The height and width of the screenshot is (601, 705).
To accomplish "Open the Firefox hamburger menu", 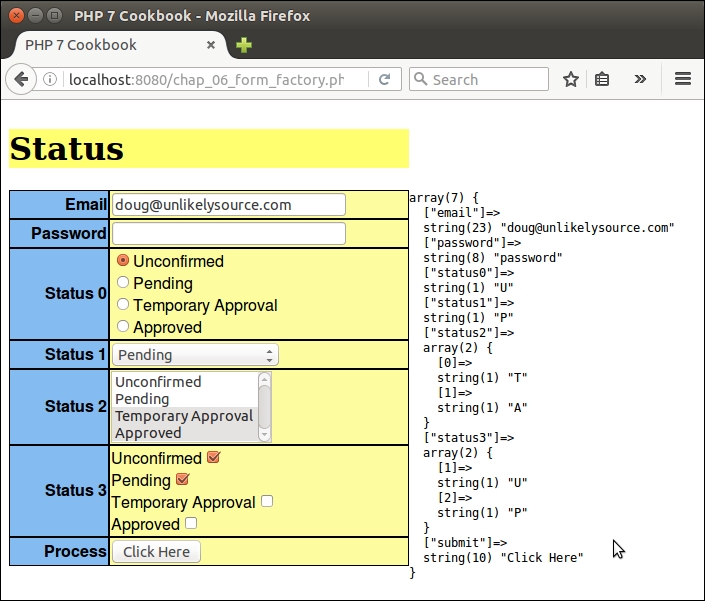I will (x=683, y=80).
